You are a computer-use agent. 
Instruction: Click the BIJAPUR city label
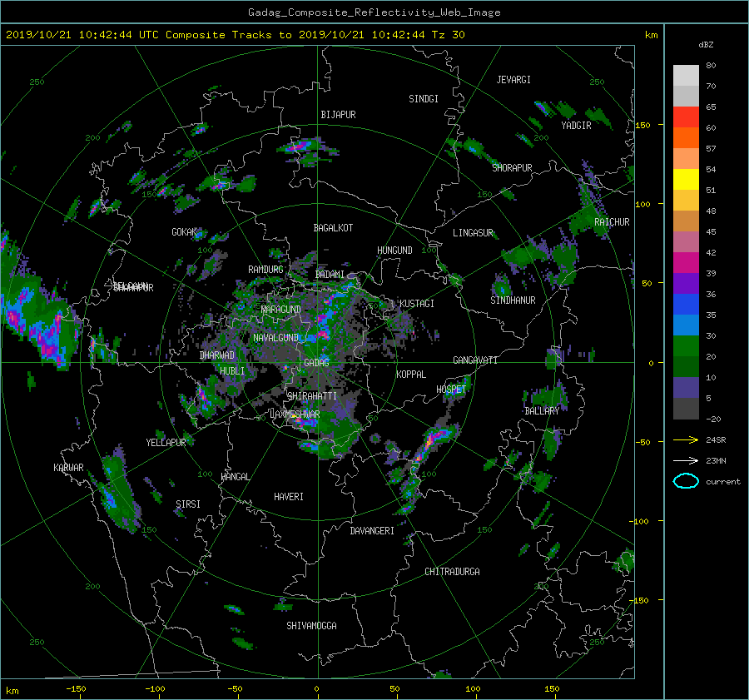(x=338, y=115)
